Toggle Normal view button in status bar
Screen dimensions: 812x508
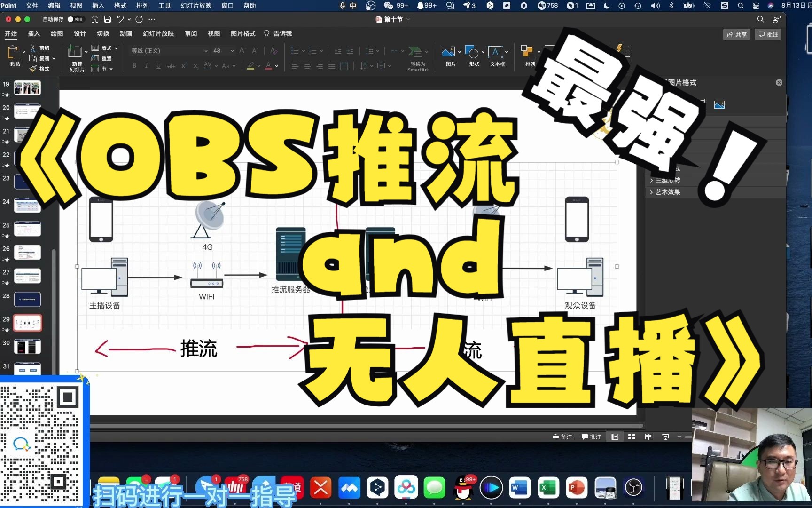(x=615, y=437)
